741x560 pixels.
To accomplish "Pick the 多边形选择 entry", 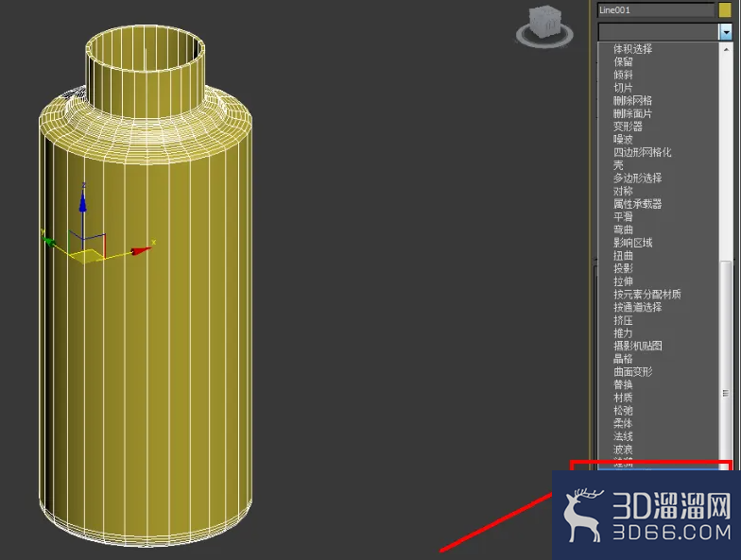I will point(637,178).
